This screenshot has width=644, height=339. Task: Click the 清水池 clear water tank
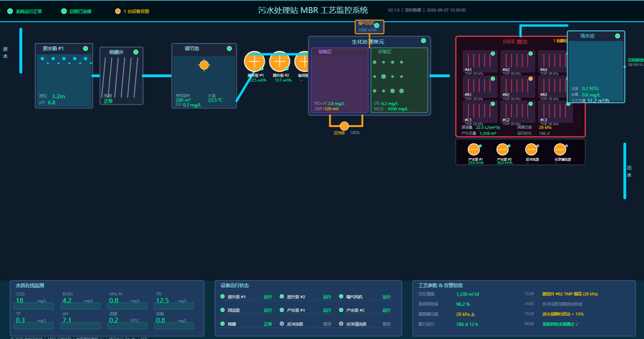click(x=596, y=67)
